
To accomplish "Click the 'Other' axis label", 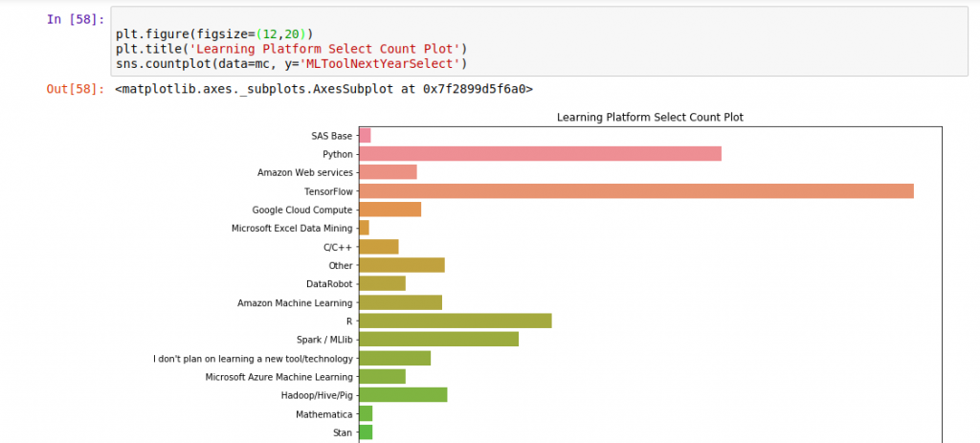I will point(341,266).
